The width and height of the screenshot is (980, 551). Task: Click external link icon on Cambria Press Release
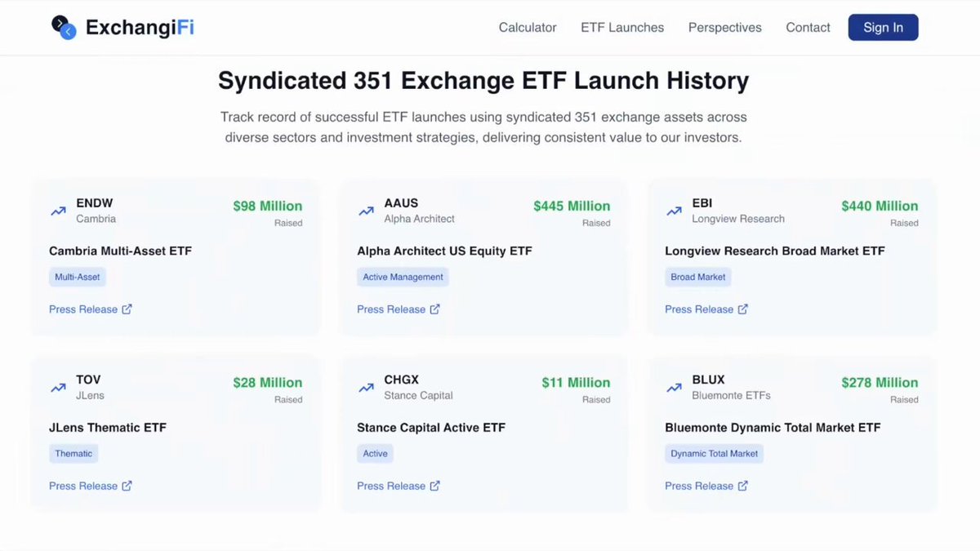pyautogui.click(x=127, y=309)
